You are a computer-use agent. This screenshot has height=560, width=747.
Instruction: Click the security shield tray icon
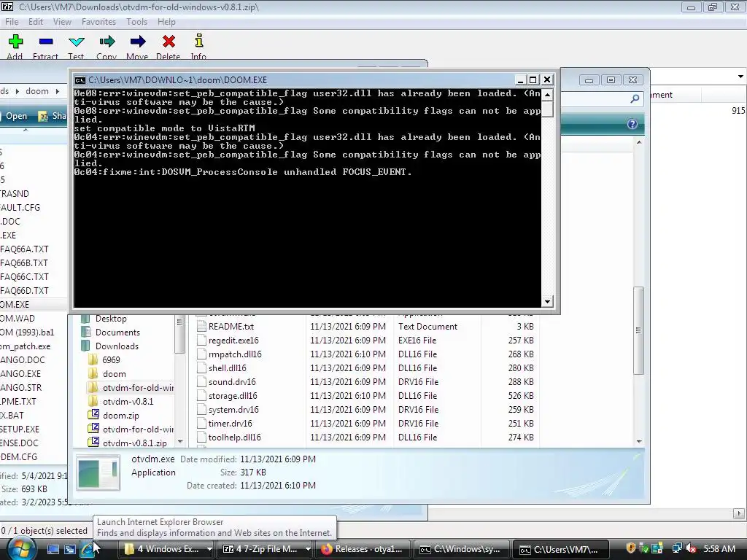(631, 548)
